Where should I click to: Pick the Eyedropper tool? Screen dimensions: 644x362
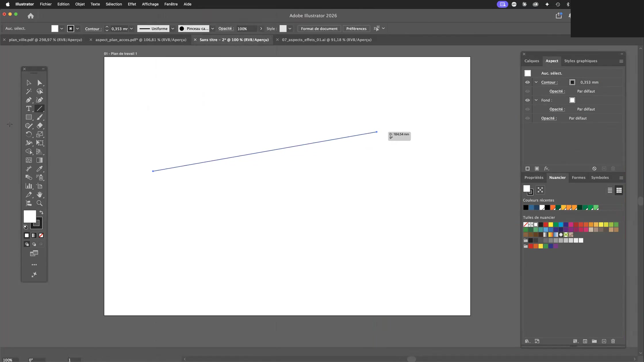40,169
